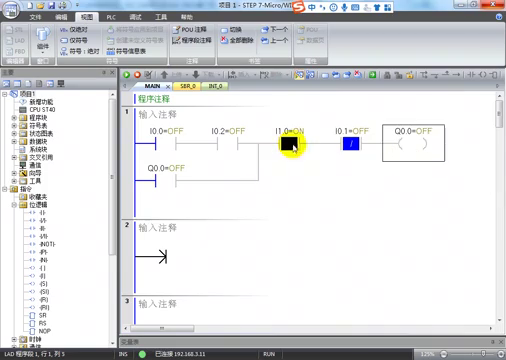506x360 pixels.
Task: Select 仅符号 symbol-only display option
Action: click(74, 40)
